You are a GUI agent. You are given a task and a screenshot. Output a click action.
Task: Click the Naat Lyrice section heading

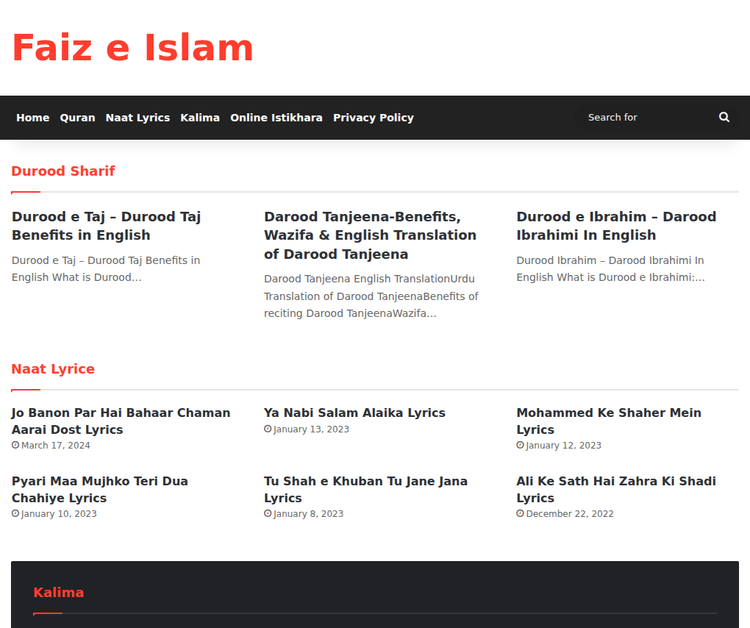(53, 369)
